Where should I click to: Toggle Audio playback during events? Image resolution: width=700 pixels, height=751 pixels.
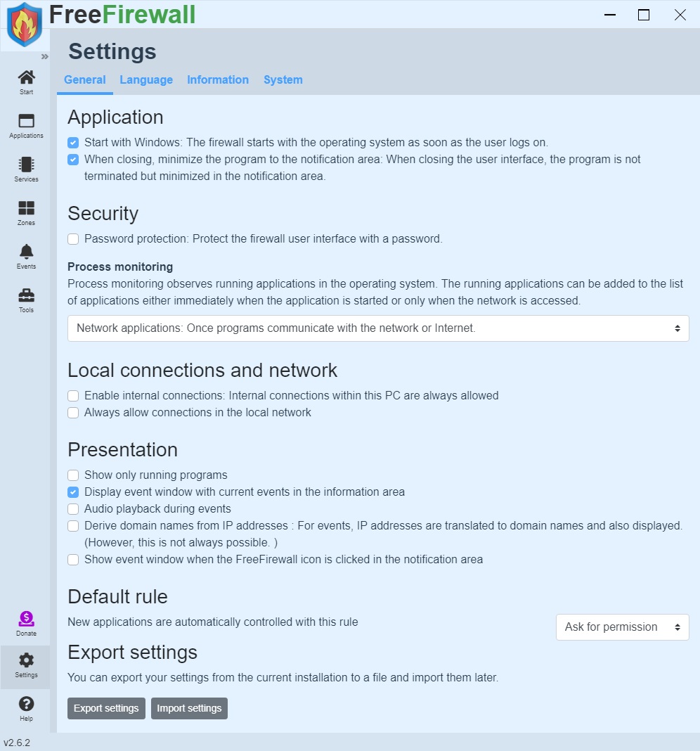click(73, 509)
